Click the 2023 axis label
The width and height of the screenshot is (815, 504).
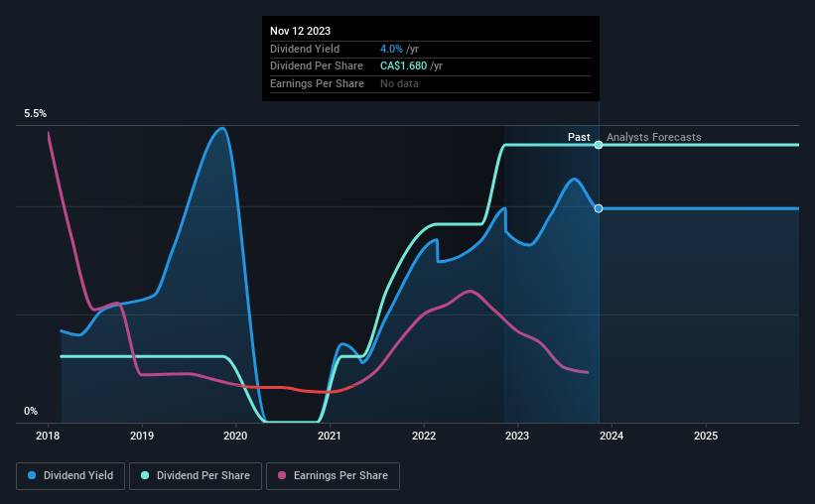click(x=517, y=436)
